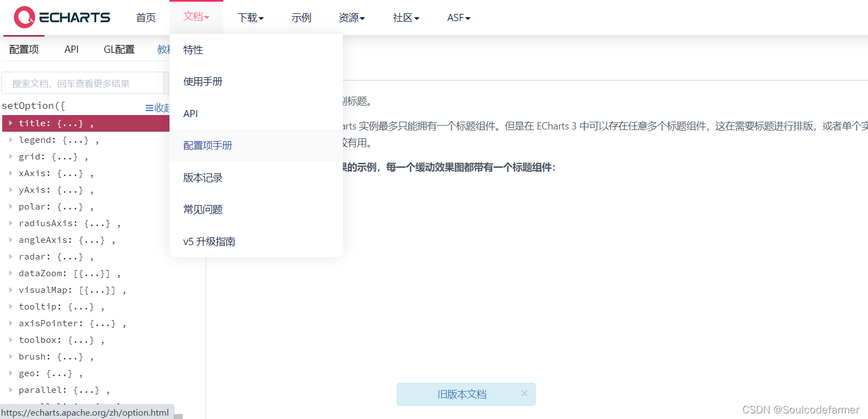This screenshot has width=868, height=419.
Task: Expand the title option node
Action: [x=11, y=123]
